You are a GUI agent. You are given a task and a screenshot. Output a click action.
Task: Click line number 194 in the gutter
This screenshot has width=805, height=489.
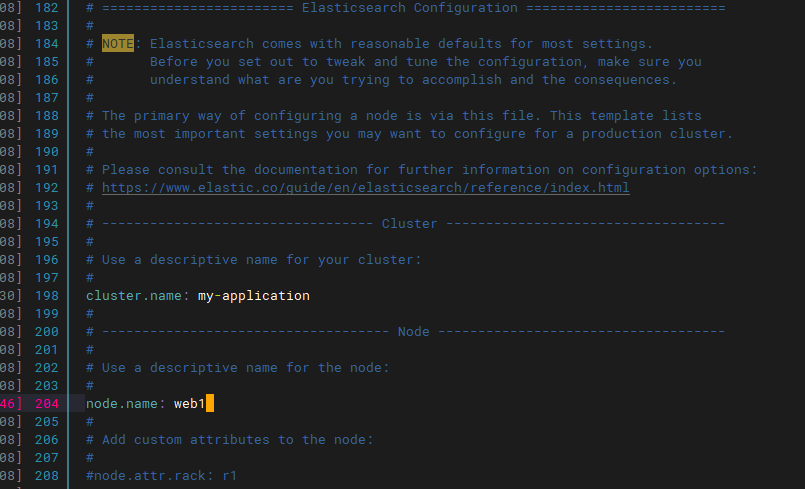point(47,223)
